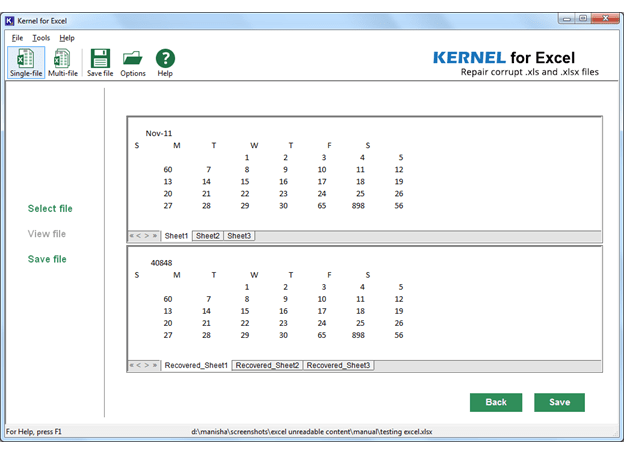Viewport: 624px width, 454px height.
Task: Select the Single-file mode icon
Action: [x=26, y=62]
